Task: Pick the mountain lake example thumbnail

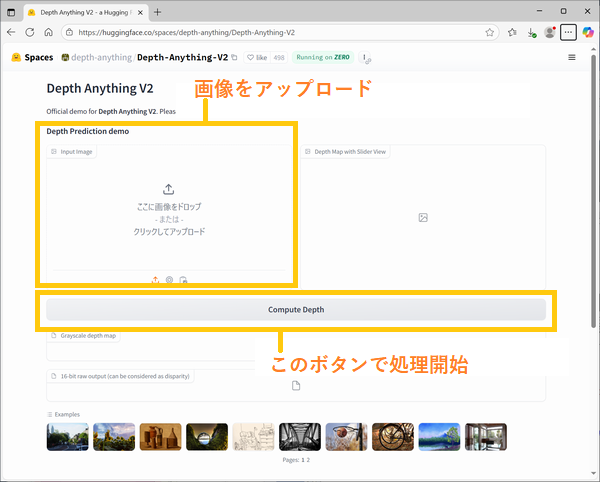Action: [x=439, y=436]
